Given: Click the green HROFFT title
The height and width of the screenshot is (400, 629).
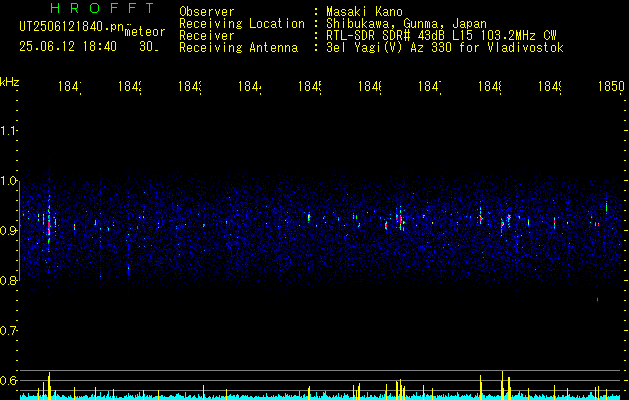Looking at the screenshot, I should [103, 8].
